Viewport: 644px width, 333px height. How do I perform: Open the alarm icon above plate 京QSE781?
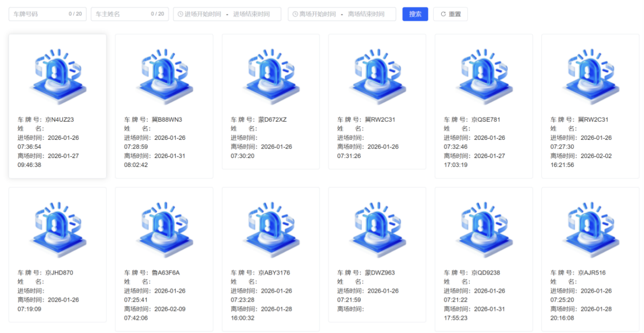483,76
